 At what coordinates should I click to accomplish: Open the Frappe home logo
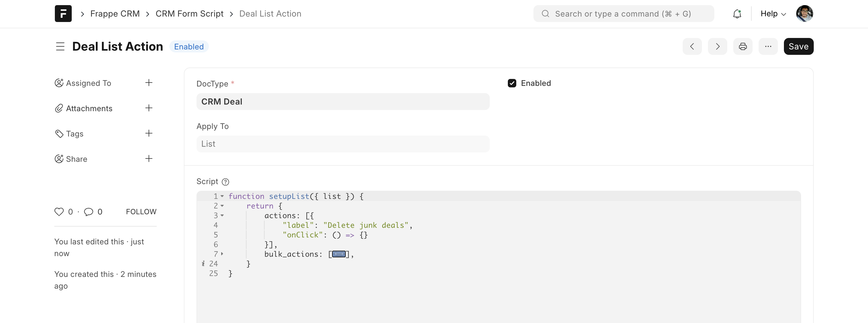point(63,14)
